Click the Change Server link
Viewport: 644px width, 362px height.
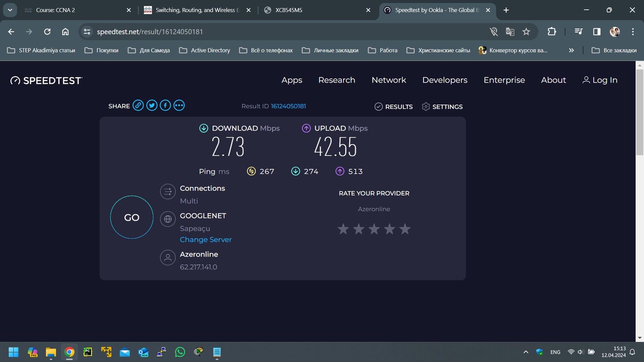pyautogui.click(x=206, y=240)
